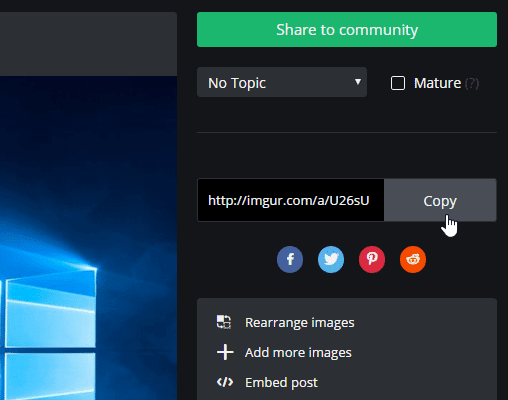Click the Windows wallpaper image
508x400 pixels.
[88, 238]
